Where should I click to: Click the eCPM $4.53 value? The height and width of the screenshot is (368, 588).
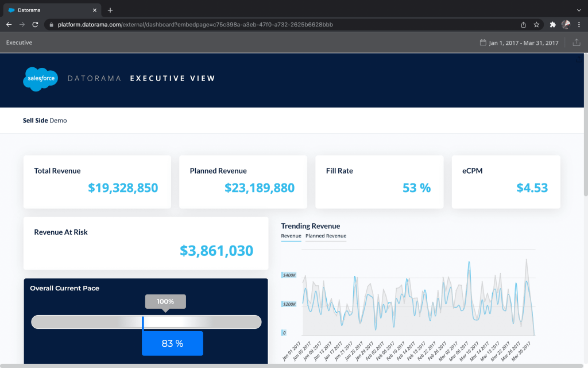click(x=532, y=188)
